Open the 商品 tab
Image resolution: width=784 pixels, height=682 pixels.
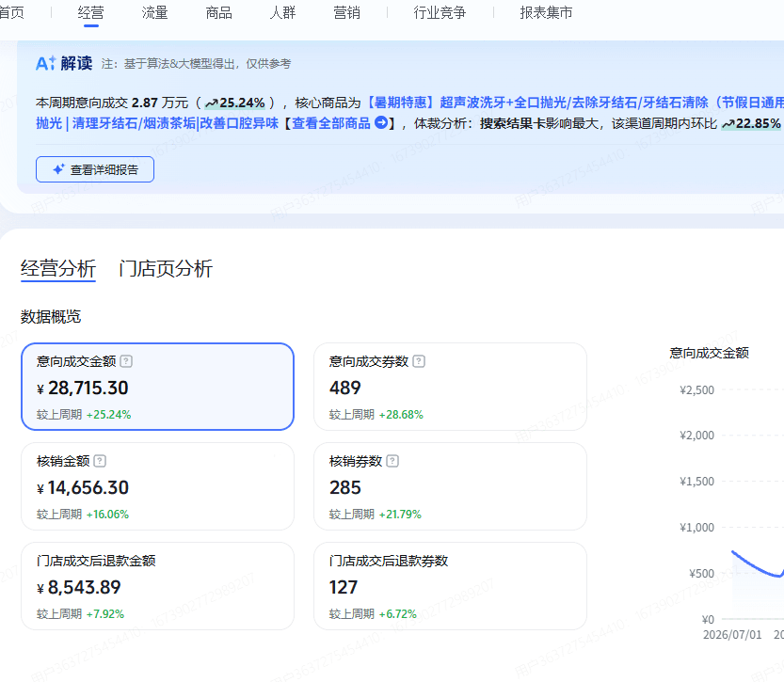[x=218, y=12]
